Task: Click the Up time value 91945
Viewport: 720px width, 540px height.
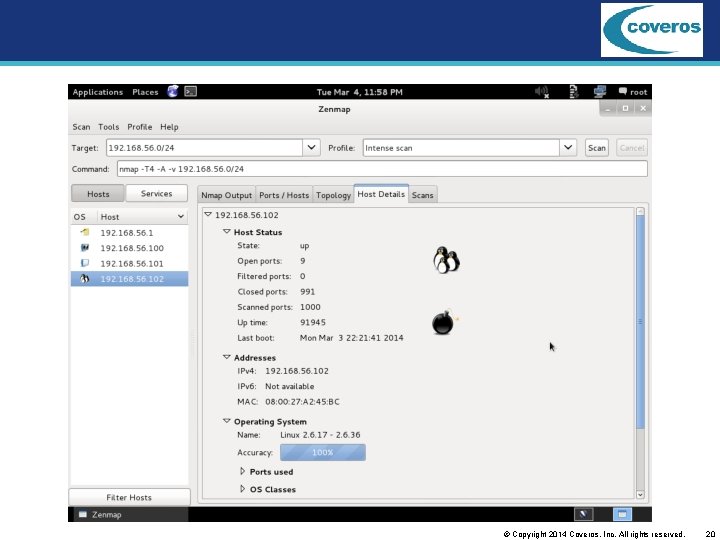Action: click(x=313, y=322)
